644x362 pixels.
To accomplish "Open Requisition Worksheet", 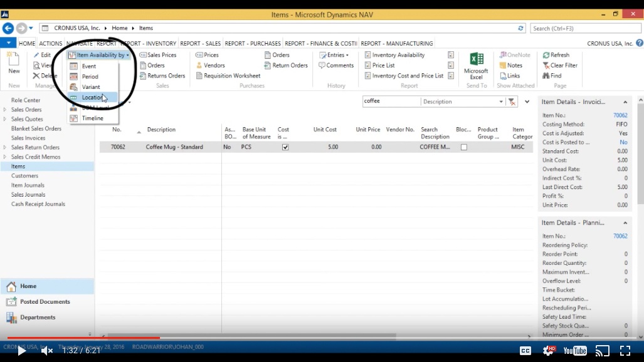I will coord(228,76).
